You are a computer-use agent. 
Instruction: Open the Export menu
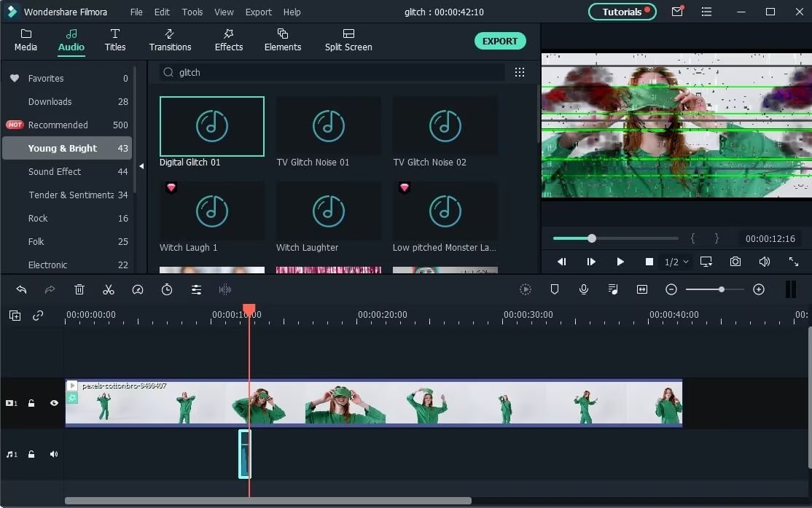(x=259, y=12)
